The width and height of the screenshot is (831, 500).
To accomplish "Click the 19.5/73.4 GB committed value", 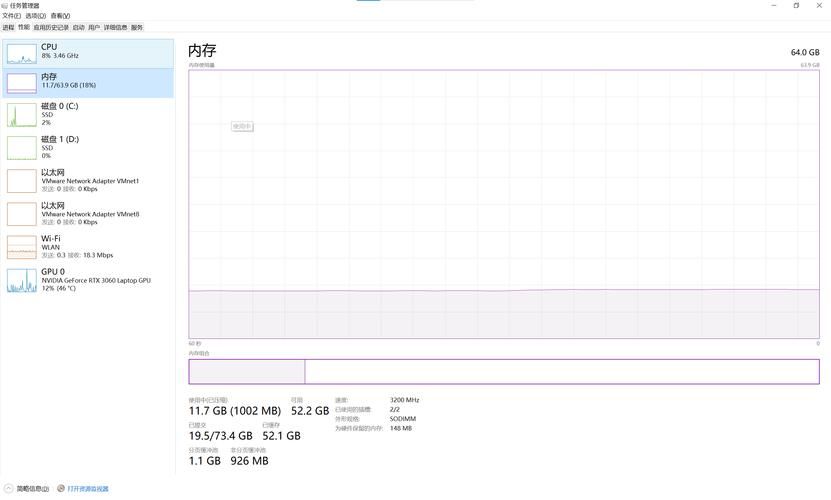I will pos(220,436).
